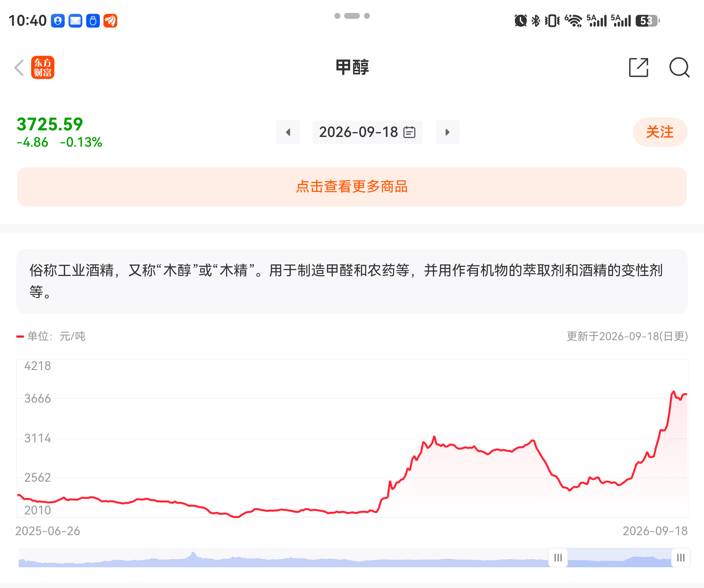
Task: Tap the page indicator dots at top
Action: 352,16
